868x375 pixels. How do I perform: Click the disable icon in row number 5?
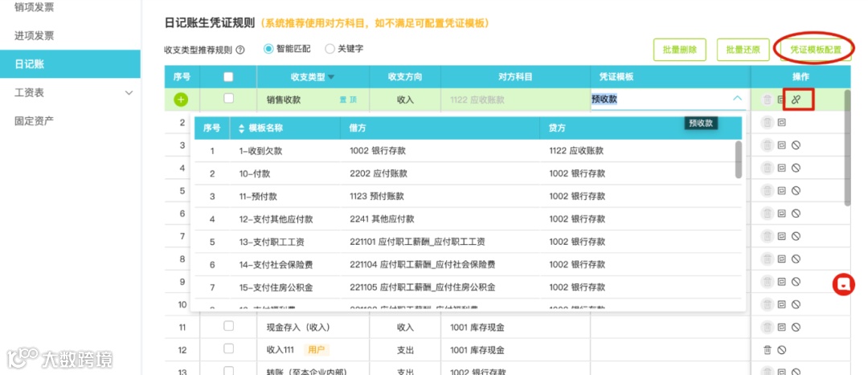tap(796, 191)
